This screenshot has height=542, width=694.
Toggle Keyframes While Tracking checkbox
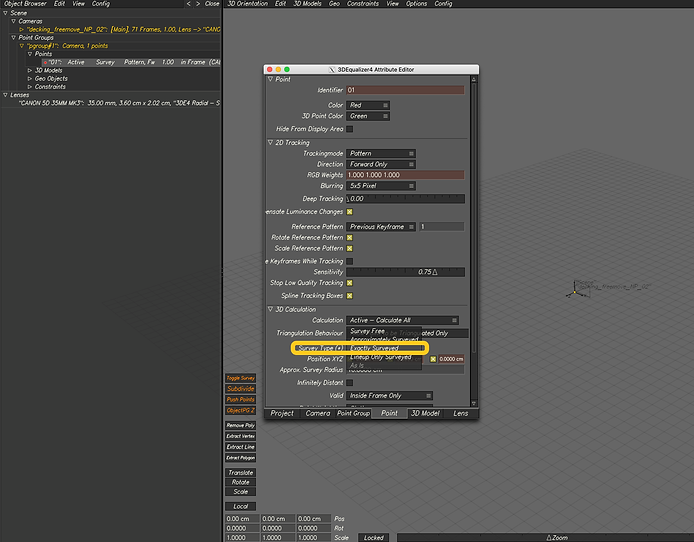[x=350, y=261]
